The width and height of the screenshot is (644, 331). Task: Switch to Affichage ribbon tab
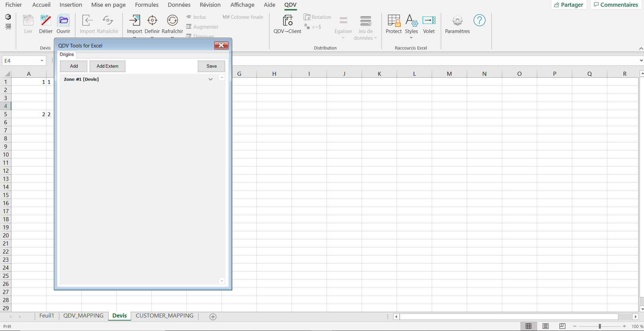(242, 5)
